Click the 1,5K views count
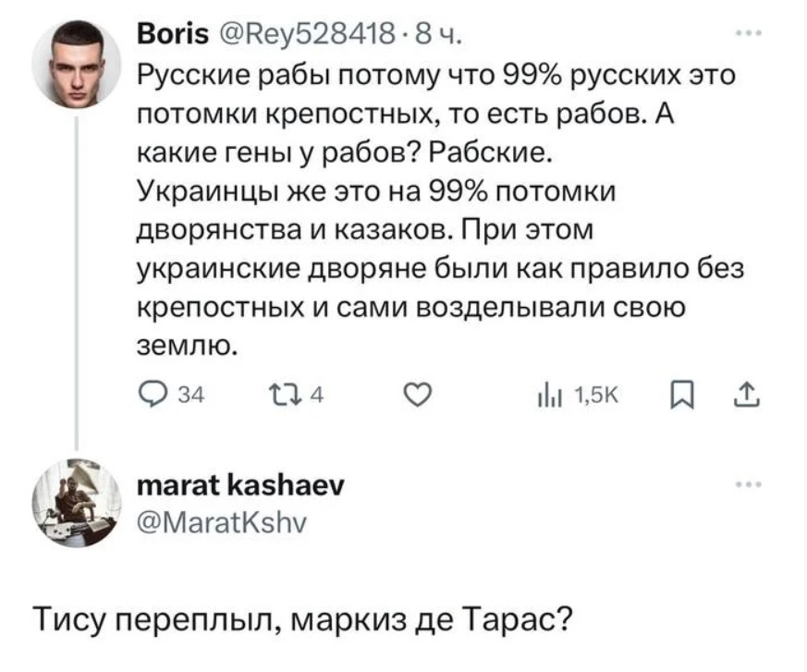This screenshot has width=807, height=672. tap(596, 396)
